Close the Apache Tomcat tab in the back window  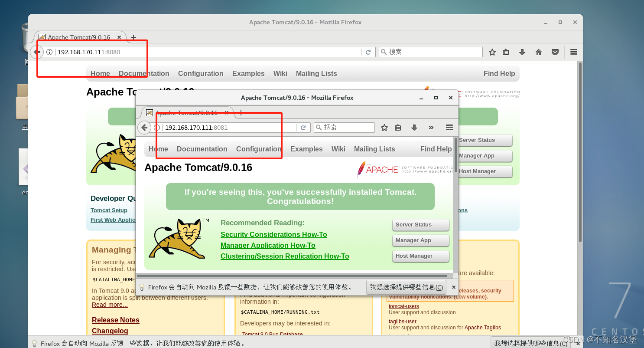(x=119, y=37)
